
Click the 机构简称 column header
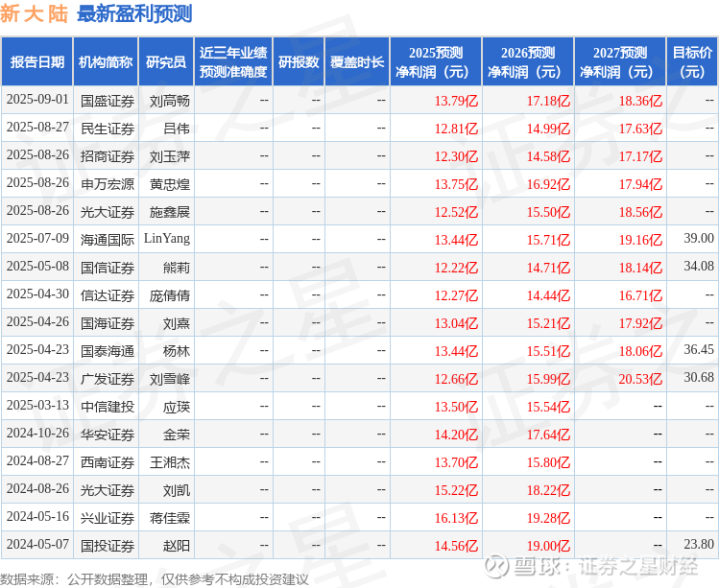click(106, 62)
